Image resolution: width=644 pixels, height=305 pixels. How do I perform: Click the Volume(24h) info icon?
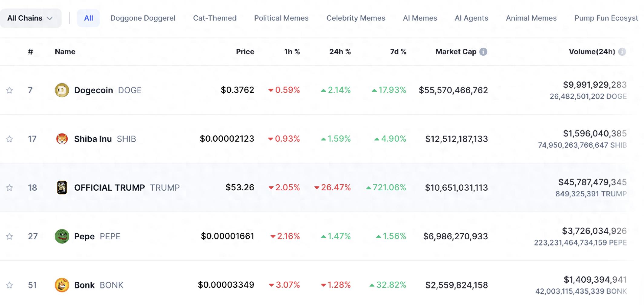(622, 52)
